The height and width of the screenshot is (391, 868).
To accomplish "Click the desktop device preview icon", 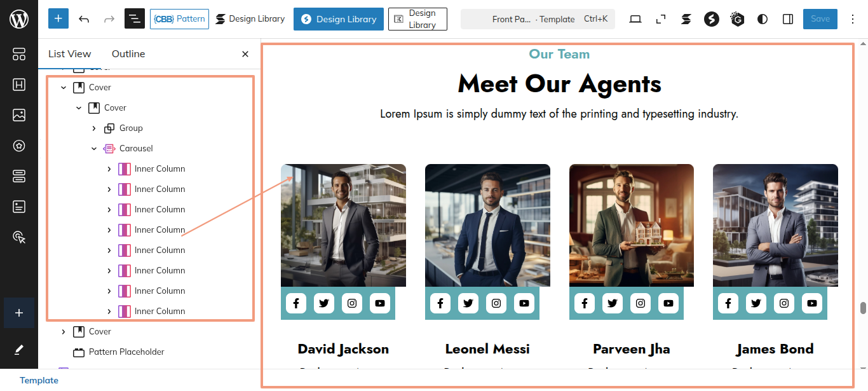I will pos(635,19).
